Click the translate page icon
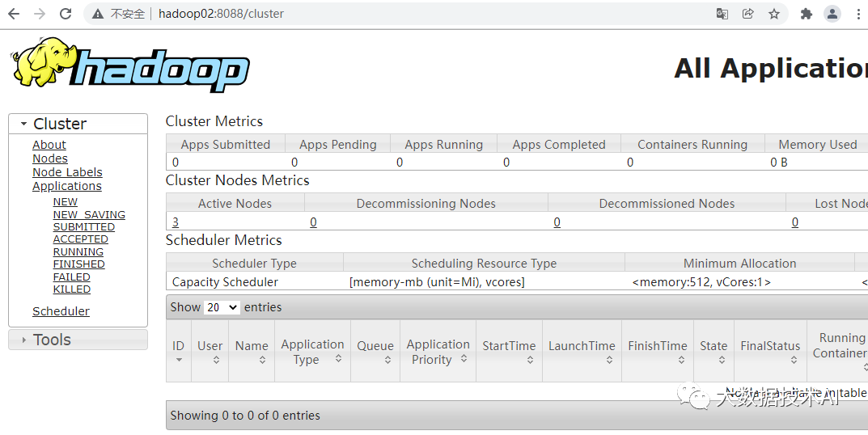Image resolution: width=868 pixels, height=435 pixels. click(722, 14)
